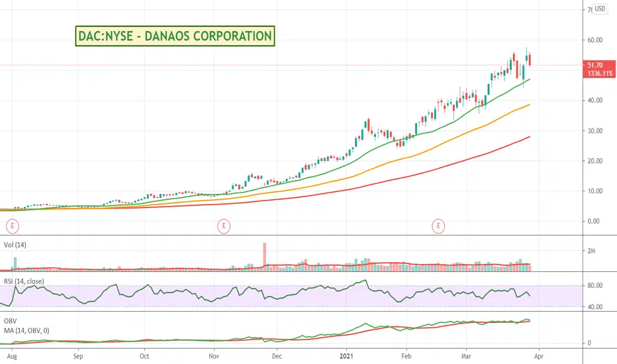This screenshot has width=617, height=364.
Task: Click the DAC:NYSE Danaos Corporation title label
Action: click(175, 36)
